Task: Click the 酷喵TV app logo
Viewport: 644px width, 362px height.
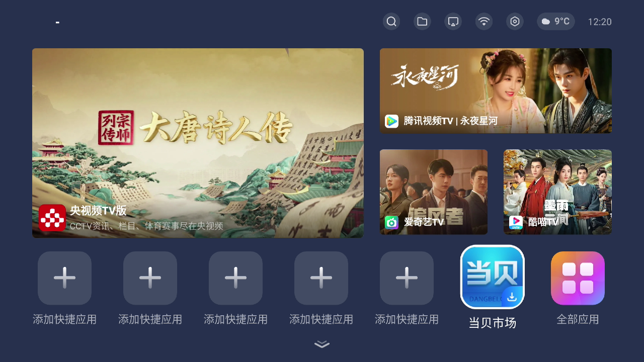Action: (x=516, y=222)
